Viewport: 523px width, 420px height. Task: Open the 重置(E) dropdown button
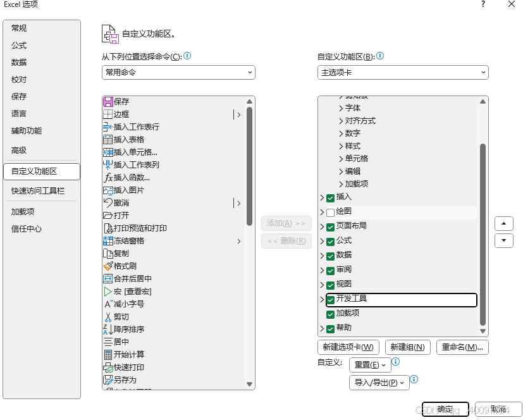pyautogui.click(x=370, y=364)
